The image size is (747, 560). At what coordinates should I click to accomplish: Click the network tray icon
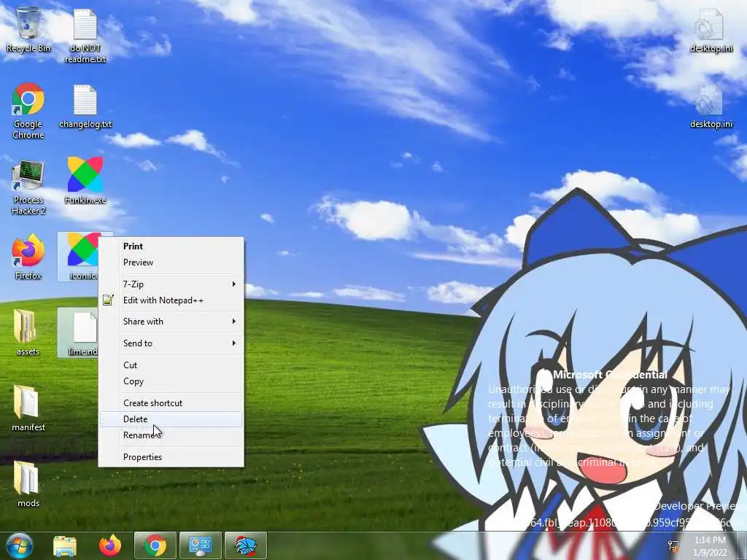click(x=673, y=546)
